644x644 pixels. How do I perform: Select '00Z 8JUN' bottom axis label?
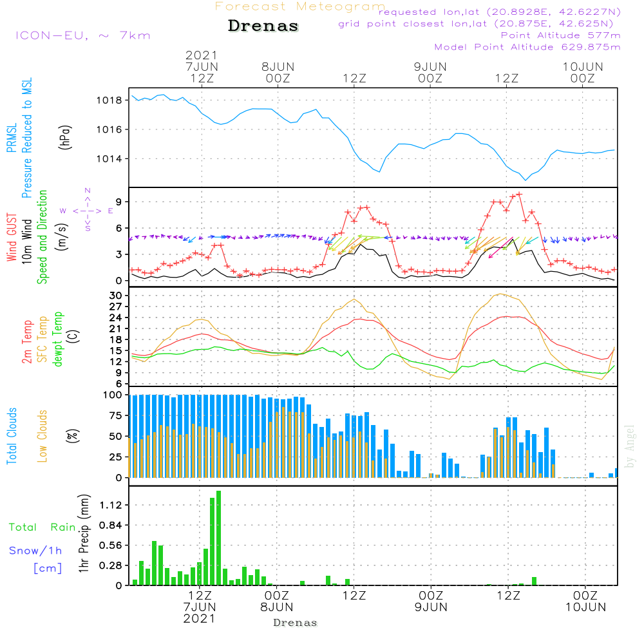[277, 601]
